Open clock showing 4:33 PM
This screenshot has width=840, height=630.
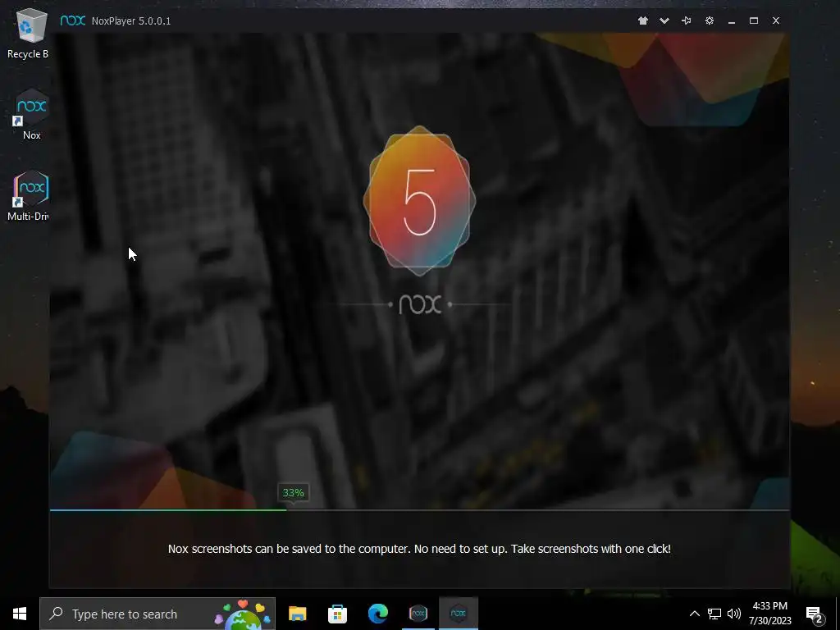[x=769, y=614]
